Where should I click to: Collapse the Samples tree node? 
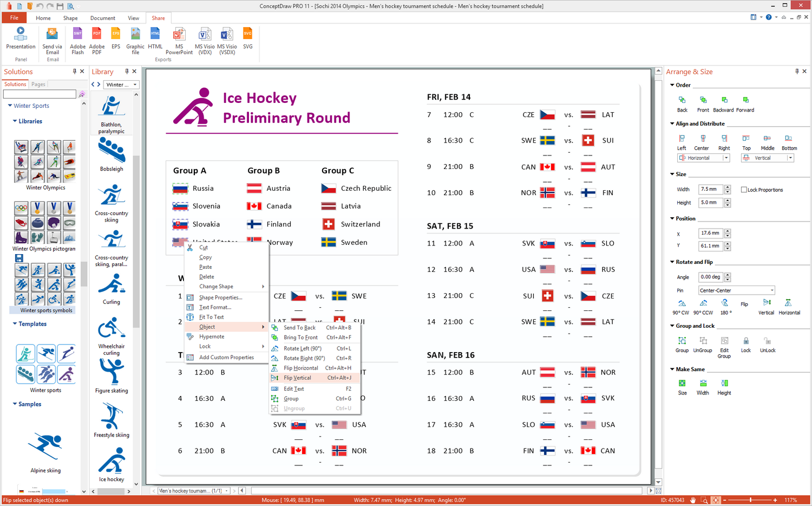[x=15, y=404]
